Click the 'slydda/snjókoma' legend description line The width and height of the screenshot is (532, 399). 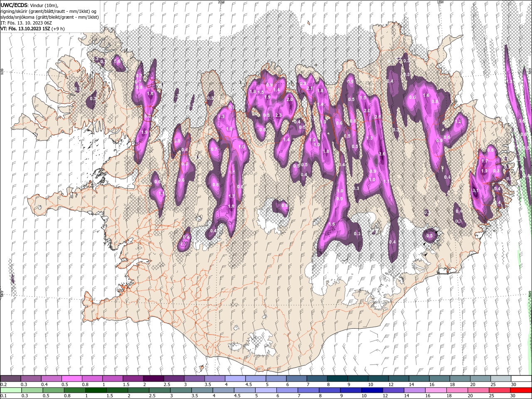pyautogui.click(x=49, y=17)
